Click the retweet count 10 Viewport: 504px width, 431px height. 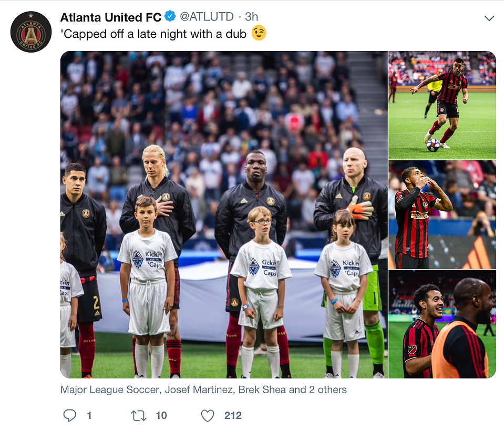(x=161, y=416)
